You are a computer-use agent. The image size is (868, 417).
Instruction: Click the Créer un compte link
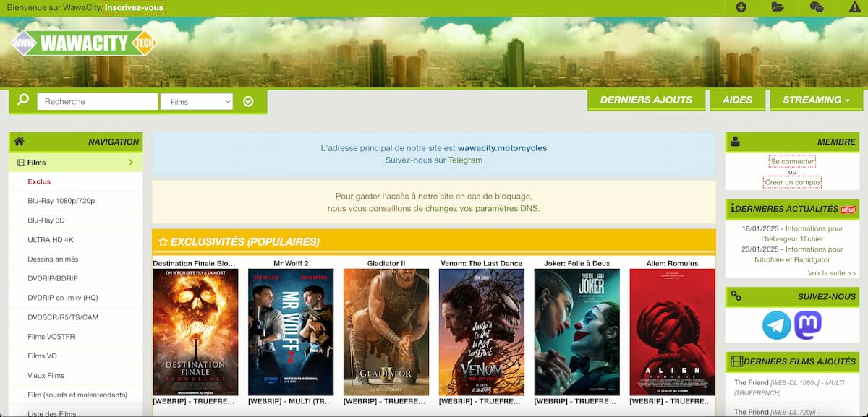pyautogui.click(x=792, y=182)
